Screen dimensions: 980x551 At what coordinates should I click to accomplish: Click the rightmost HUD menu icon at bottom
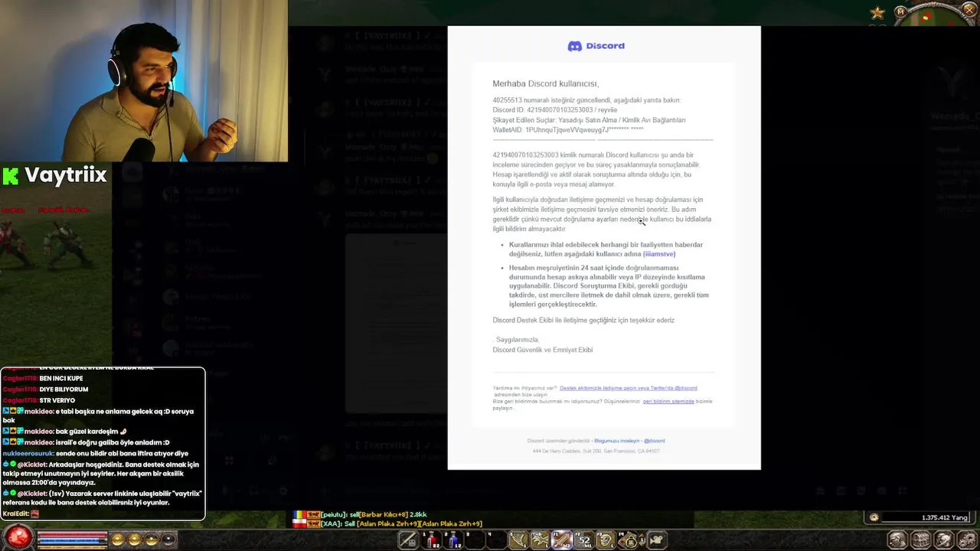coord(967,540)
